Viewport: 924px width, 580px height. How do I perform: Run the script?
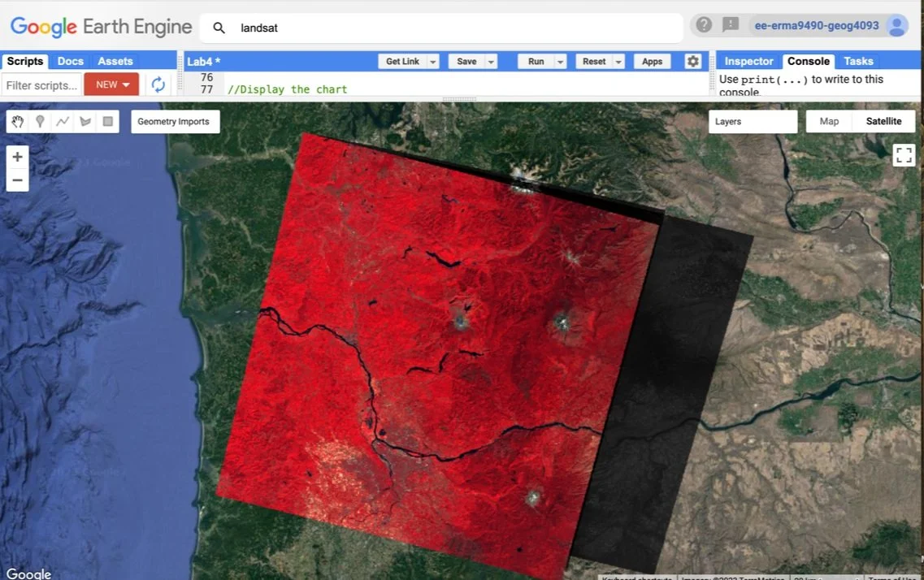coord(536,61)
